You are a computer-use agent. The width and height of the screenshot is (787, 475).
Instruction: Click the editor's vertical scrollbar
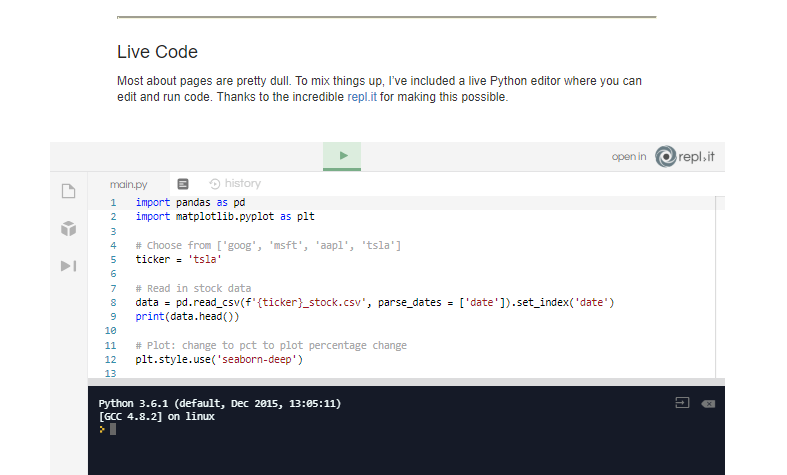pyautogui.click(x=721, y=280)
